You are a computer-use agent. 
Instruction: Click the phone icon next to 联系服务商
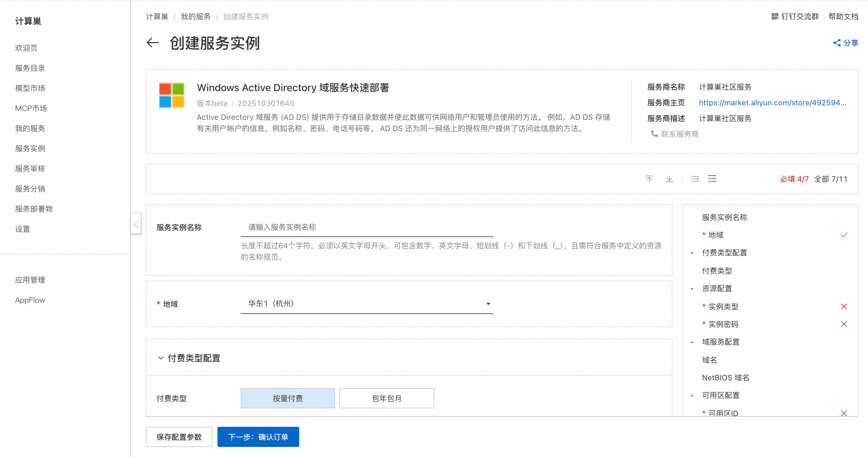654,134
